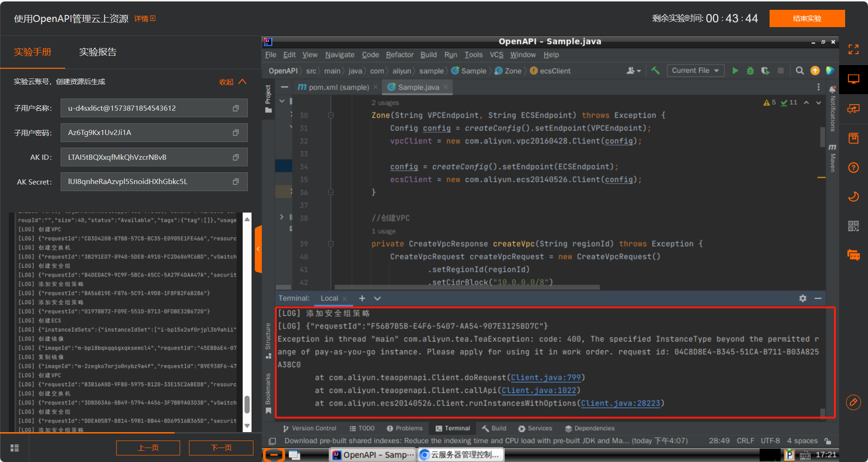
Task: Open the Client.java:799 stack trace link
Action: pyautogui.click(x=546, y=377)
